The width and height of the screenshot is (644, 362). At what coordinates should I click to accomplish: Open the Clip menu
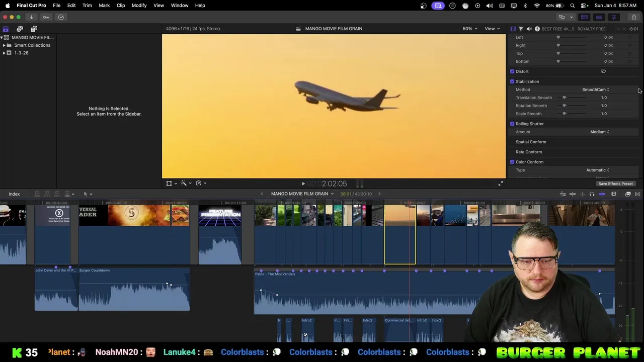pyautogui.click(x=121, y=6)
